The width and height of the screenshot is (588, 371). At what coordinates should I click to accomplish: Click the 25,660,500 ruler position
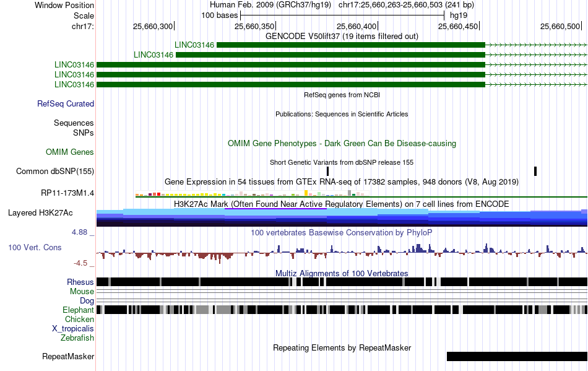point(560,26)
